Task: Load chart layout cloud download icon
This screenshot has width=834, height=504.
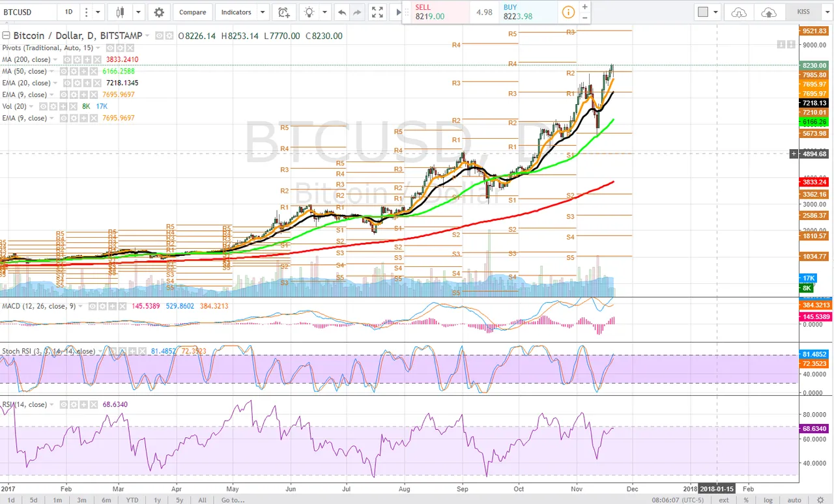Action: (x=739, y=12)
